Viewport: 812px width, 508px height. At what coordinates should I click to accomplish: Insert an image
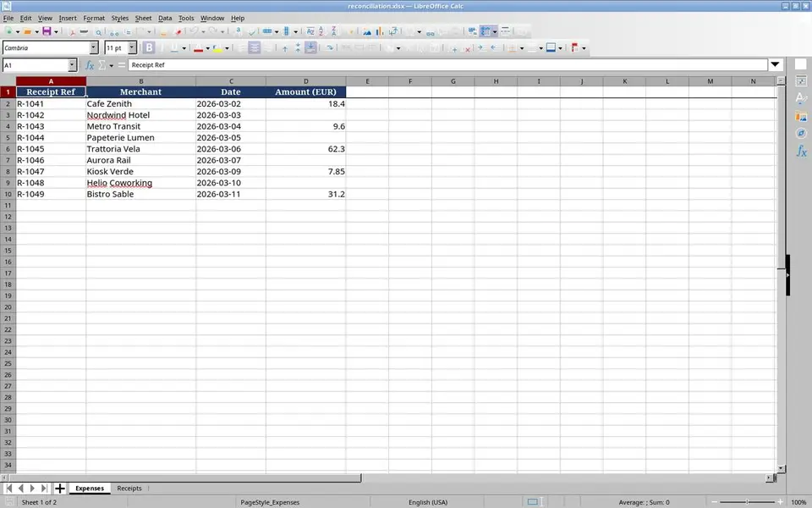(x=367, y=31)
